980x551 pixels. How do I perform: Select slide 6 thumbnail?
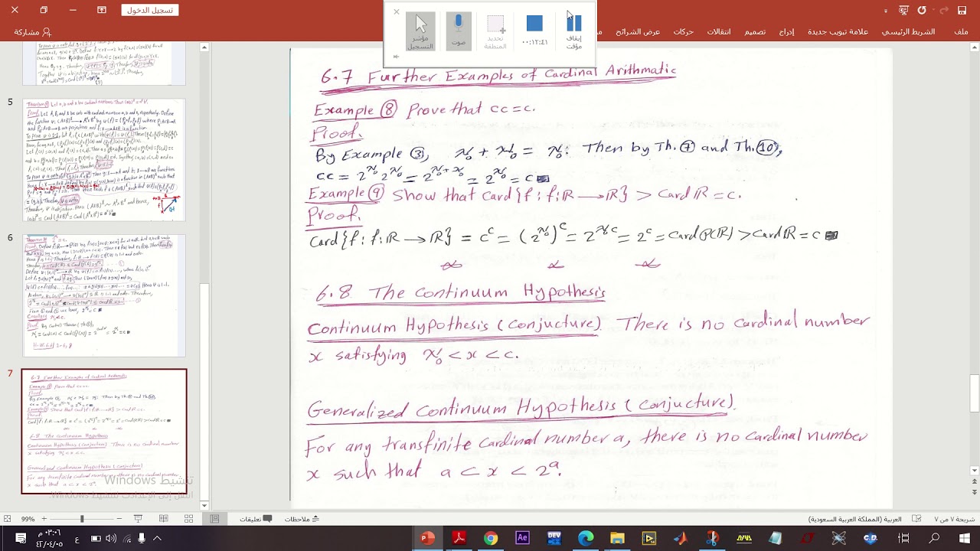coord(104,295)
